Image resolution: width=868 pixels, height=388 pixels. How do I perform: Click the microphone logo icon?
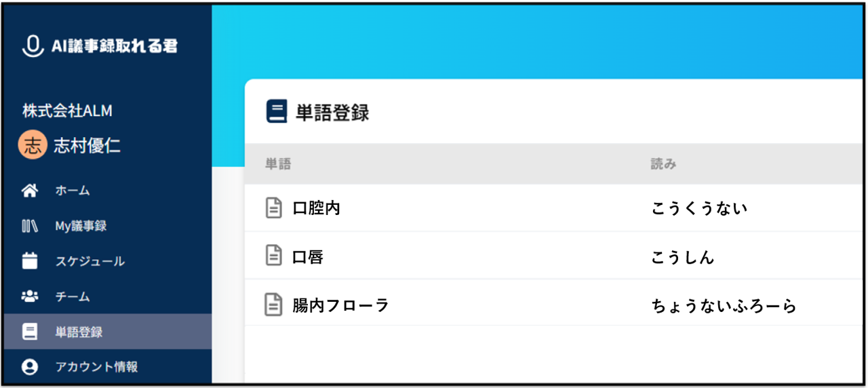click(32, 46)
